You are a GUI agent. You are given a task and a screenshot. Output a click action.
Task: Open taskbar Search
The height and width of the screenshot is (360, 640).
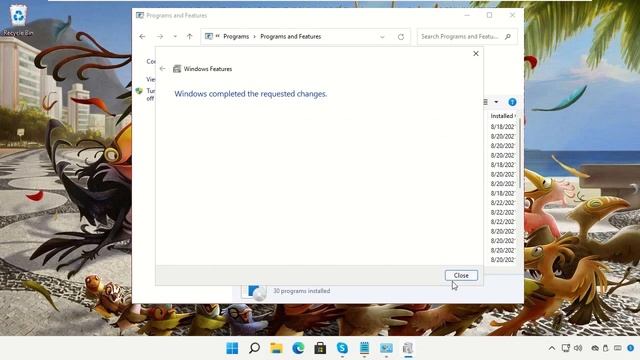point(254,348)
